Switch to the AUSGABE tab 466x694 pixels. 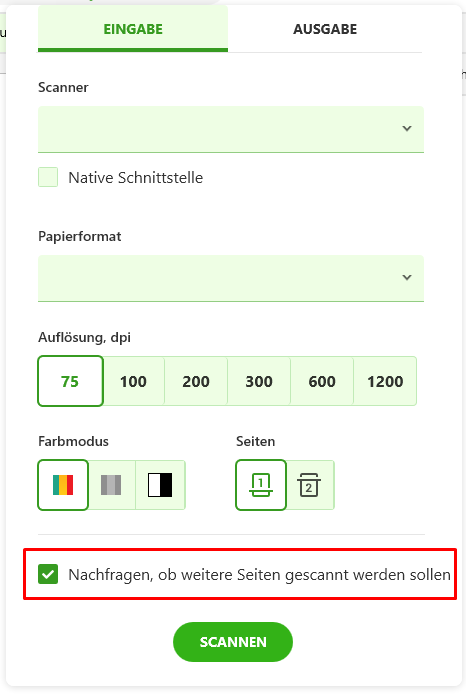[325, 29]
